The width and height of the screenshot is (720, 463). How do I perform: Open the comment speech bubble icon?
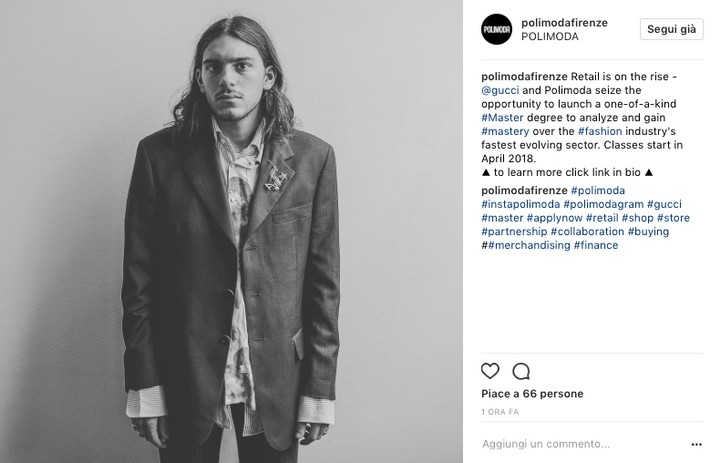521,371
